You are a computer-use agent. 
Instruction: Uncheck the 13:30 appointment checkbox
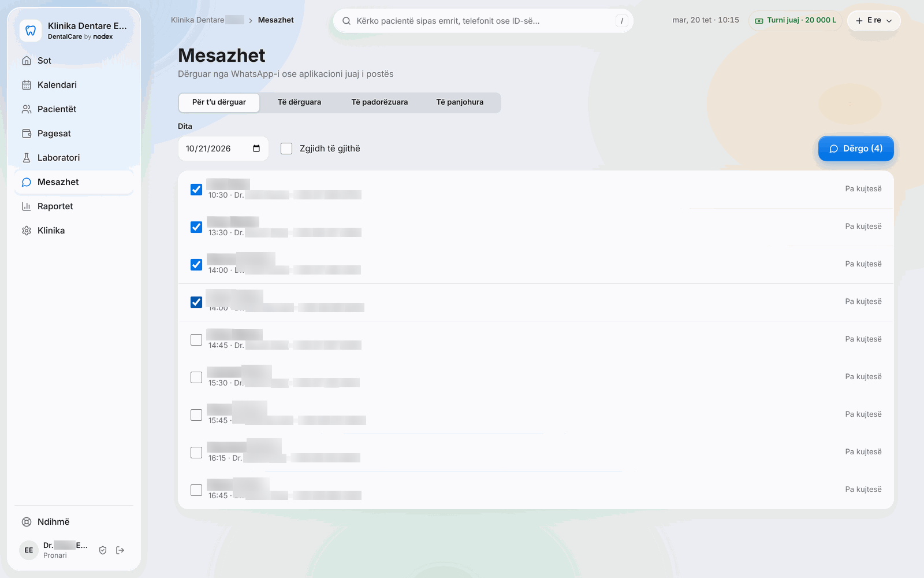[x=196, y=227]
